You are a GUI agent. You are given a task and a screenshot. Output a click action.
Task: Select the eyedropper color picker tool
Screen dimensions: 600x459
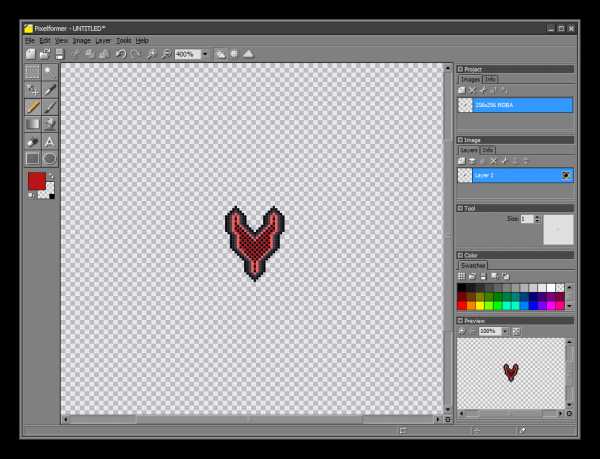pos(49,90)
